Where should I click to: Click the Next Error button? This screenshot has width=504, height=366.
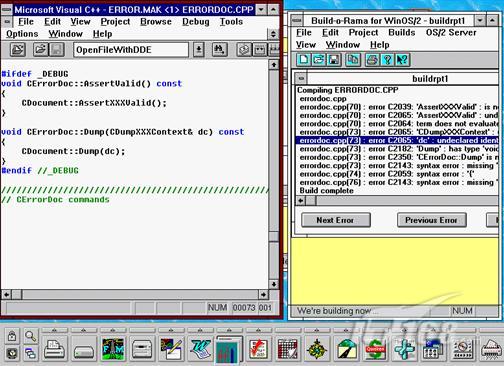(x=336, y=220)
